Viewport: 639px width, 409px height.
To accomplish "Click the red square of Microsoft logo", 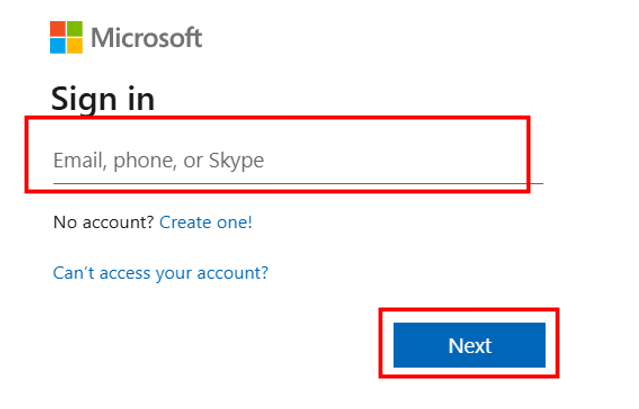I will 58,30.
